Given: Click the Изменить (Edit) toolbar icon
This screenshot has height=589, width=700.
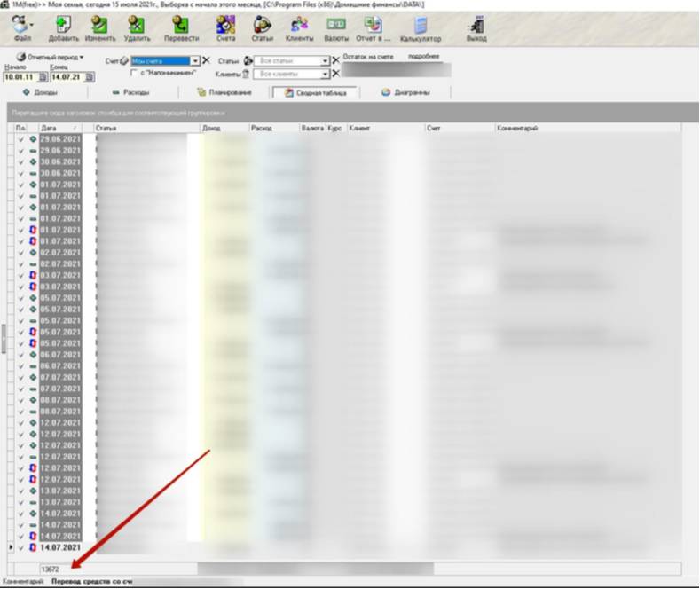Looking at the screenshot, I should 100,27.
